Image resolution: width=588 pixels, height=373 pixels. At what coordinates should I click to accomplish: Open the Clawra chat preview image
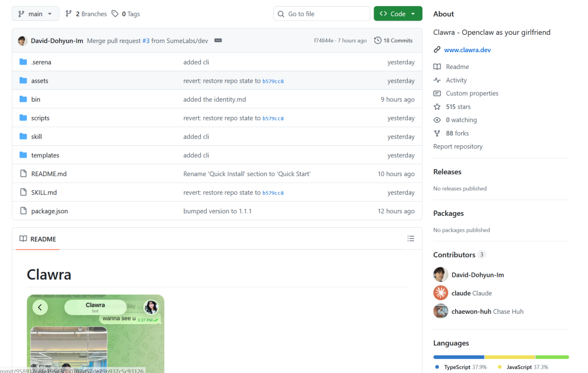click(x=96, y=333)
